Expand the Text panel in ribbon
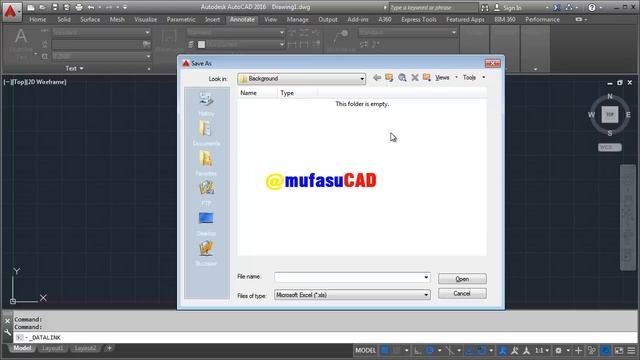640x360 pixels. [x=75, y=68]
